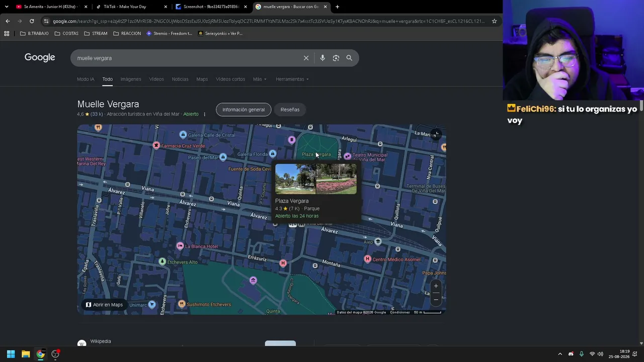644x362 pixels.
Task: Open the Videos search tab
Action: pos(156,79)
